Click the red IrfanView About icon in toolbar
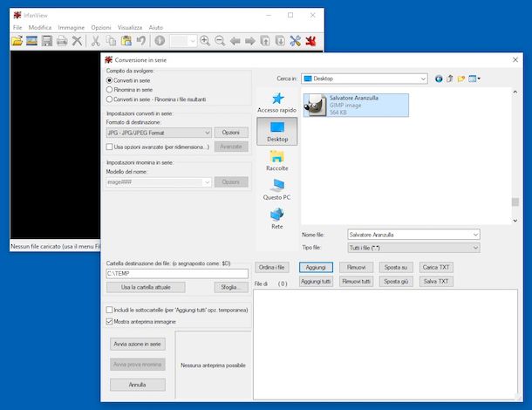The width and height of the screenshot is (532, 410). (310, 41)
